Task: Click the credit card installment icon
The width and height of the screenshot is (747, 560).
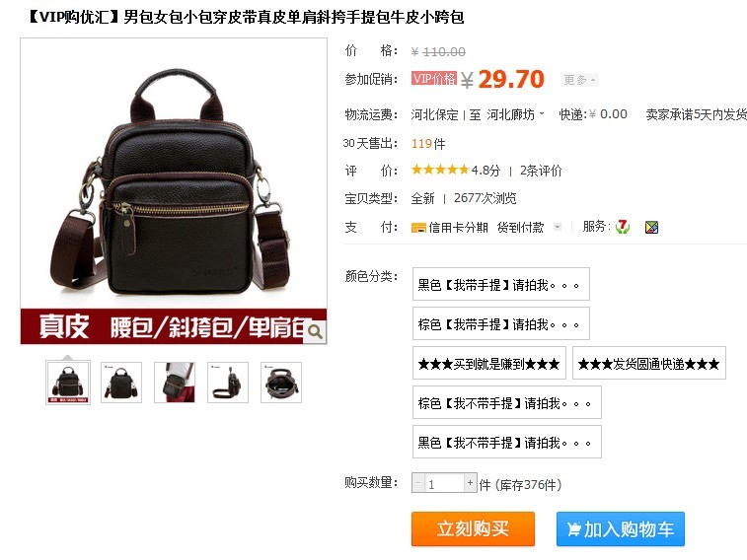Action: pos(418,228)
